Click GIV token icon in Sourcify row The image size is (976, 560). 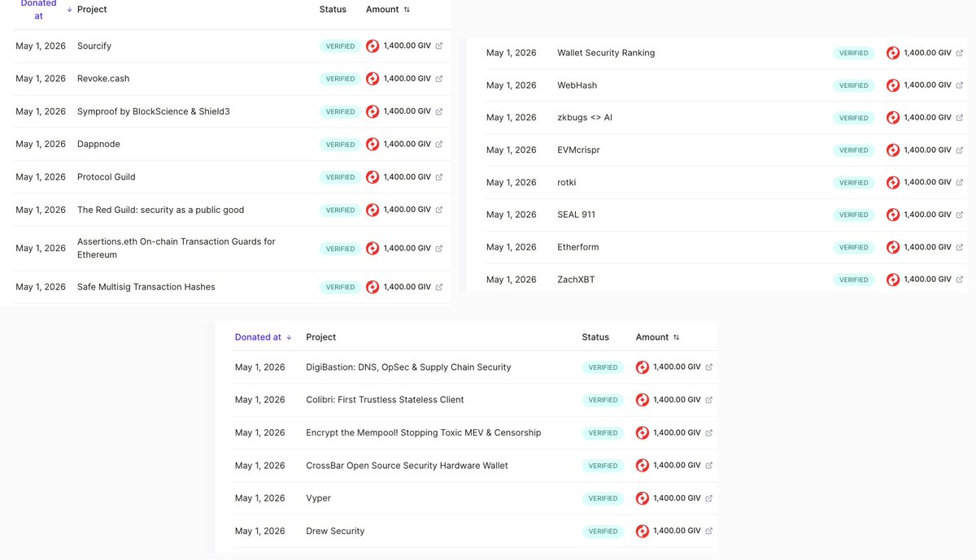tap(373, 46)
